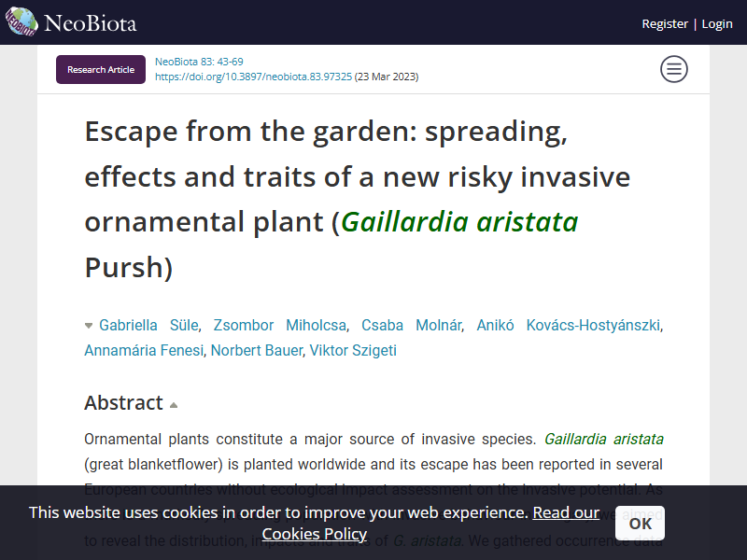Dismiss cookie notice with OK button
The image size is (747, 560).
click(640, 523)
